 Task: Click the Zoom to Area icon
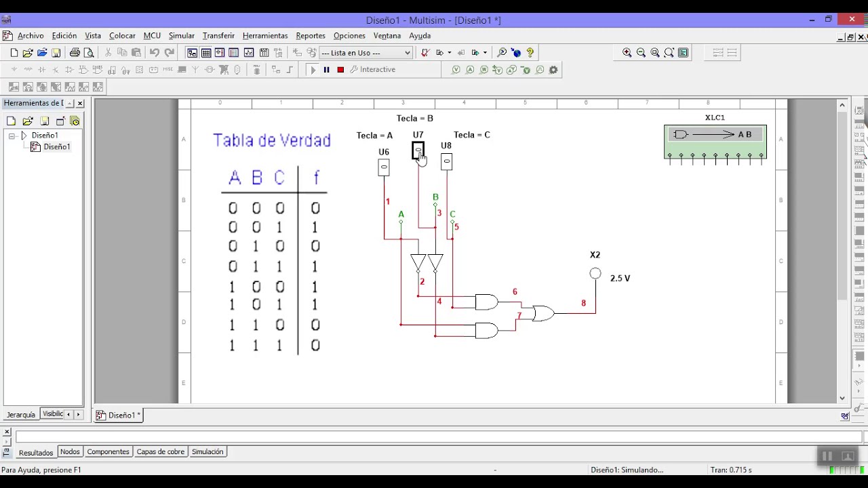point(655,52)
